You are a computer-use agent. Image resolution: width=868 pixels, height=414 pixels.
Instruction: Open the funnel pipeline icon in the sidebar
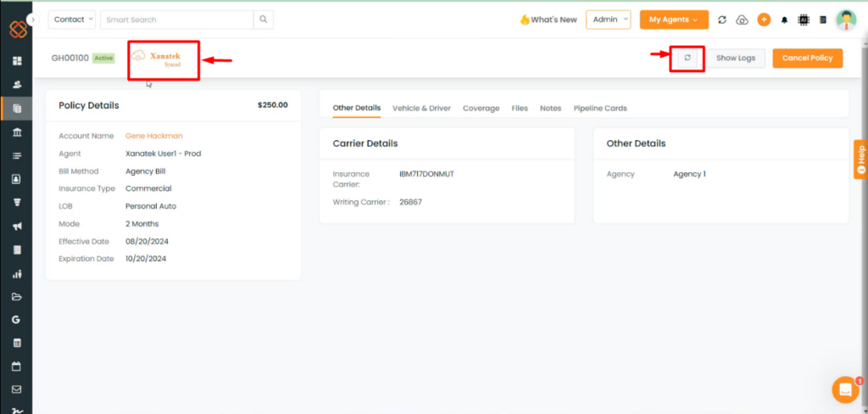[x=17, y=203]
